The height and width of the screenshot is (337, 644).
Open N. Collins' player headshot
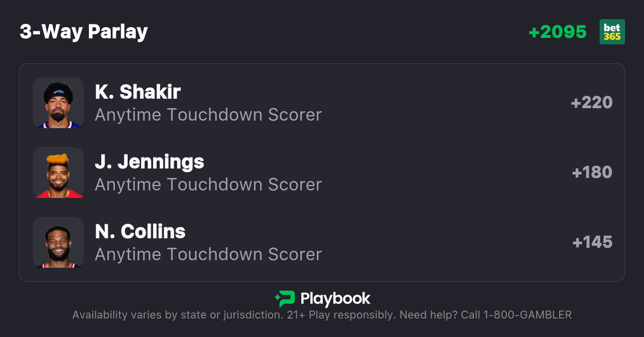pos(58,242)
